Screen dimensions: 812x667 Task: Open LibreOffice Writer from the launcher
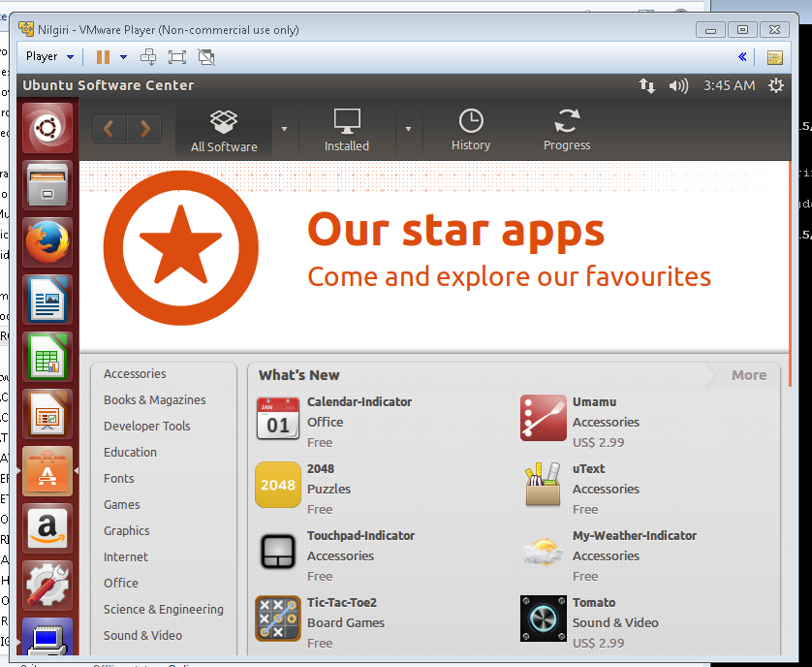coord(47,300)
